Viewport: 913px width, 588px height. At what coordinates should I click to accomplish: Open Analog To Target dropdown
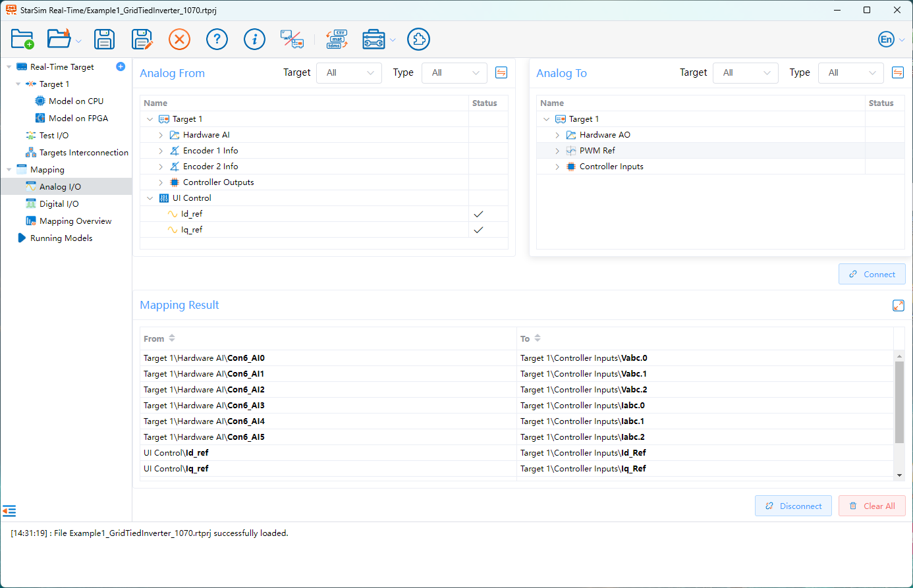[746, 73]
